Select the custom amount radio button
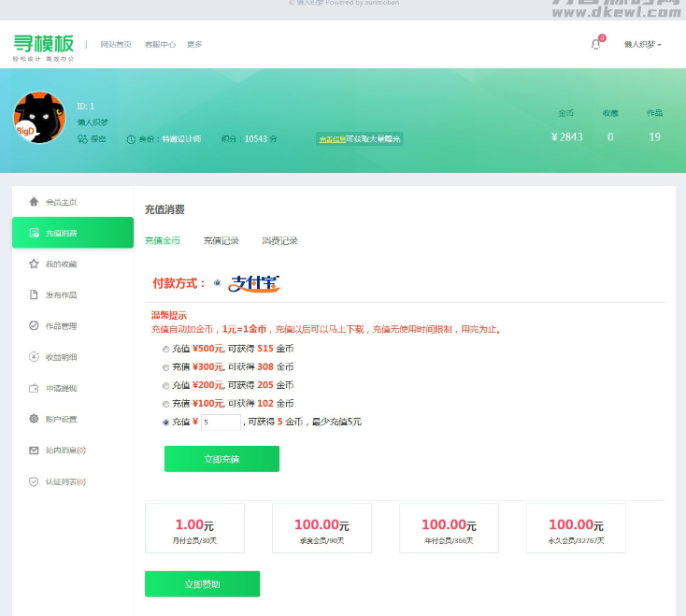686x616 pixels. (x=165, y=423)
